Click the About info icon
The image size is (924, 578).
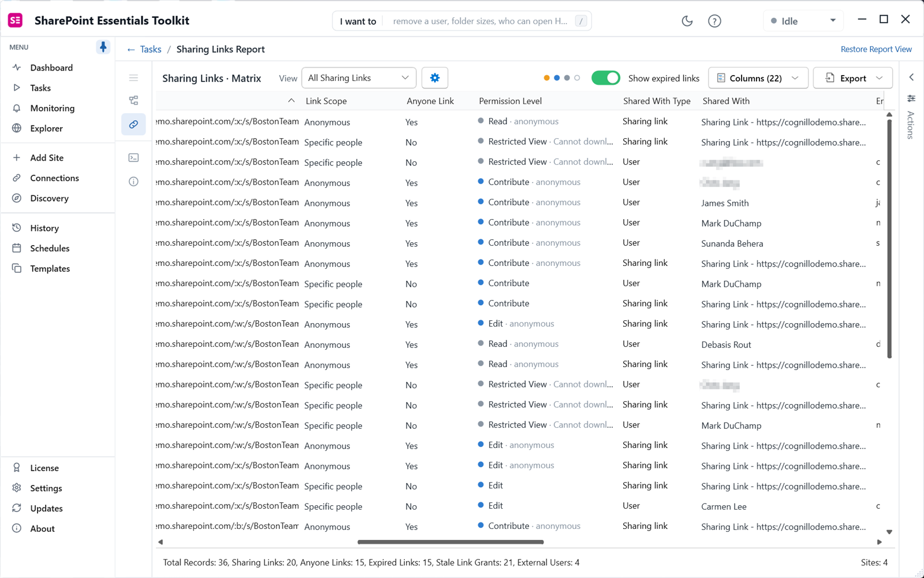17,528
